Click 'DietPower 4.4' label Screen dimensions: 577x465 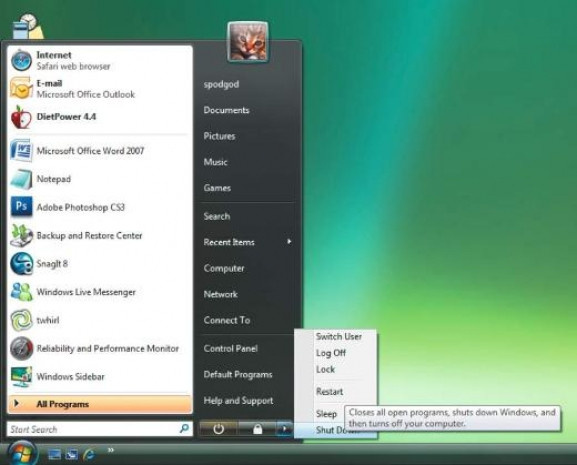point(66,117)
